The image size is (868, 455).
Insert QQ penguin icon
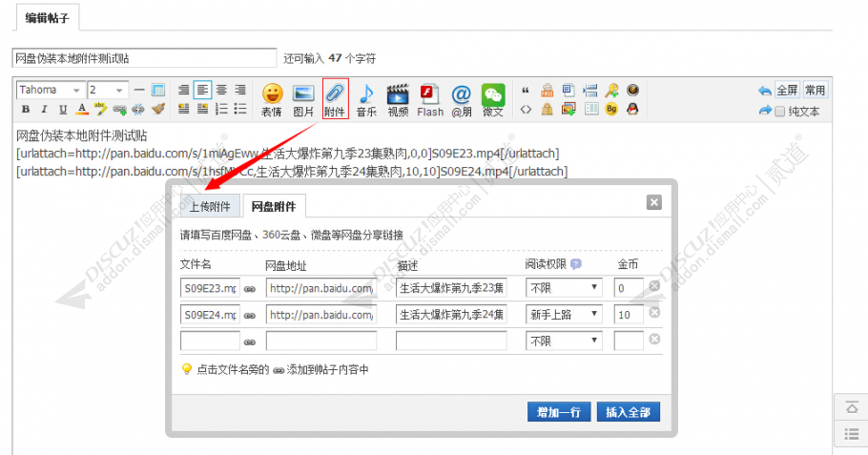click(x=632, y=109)
